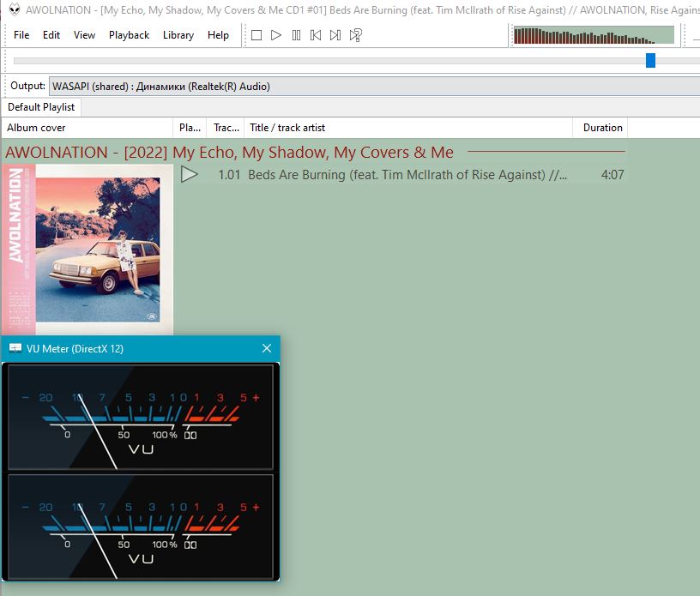The width and height of the screenshot is (700, 596).
Task: Skip to the next track
Action: point(335,35)
